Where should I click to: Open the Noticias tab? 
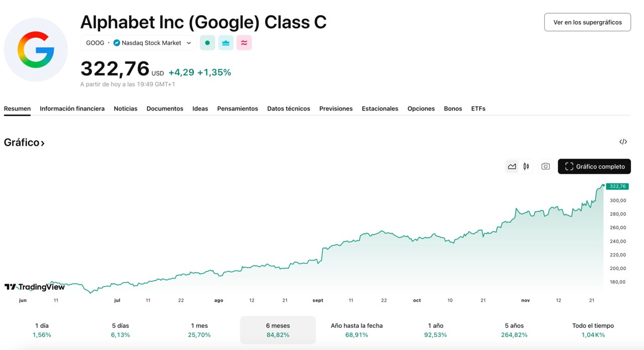pos(125,109)
